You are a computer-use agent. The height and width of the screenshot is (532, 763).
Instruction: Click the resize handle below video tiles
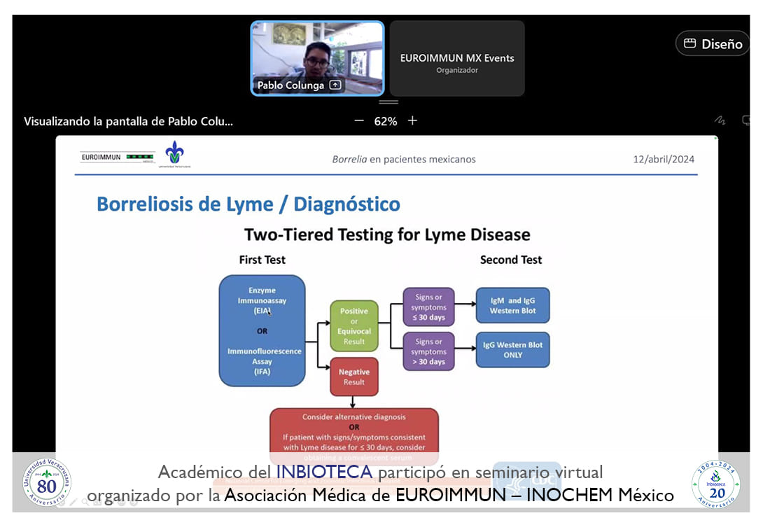[x=388, y=102]
